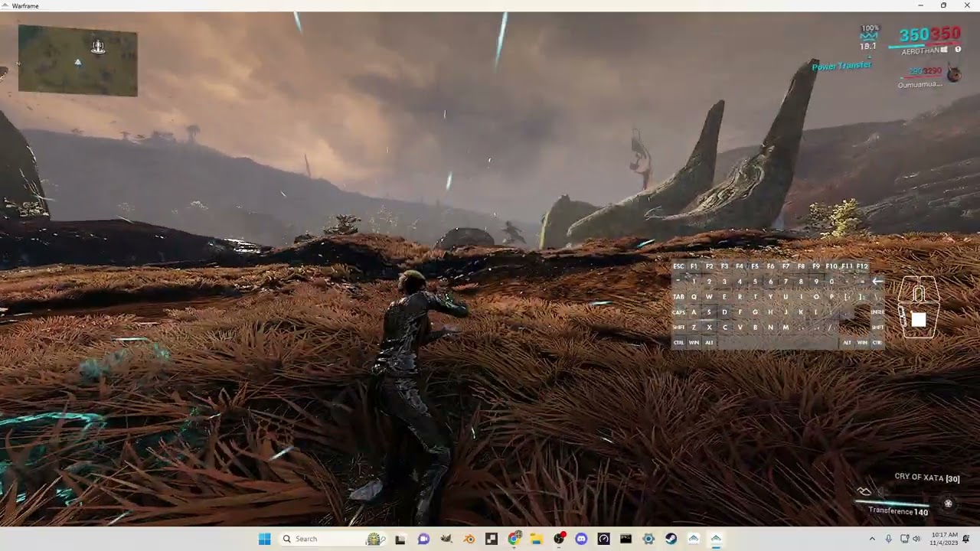The width and height of the screenshot is (980, 551).
Task: Open Blender from the taskbar
Action: (x=469, y=539)
